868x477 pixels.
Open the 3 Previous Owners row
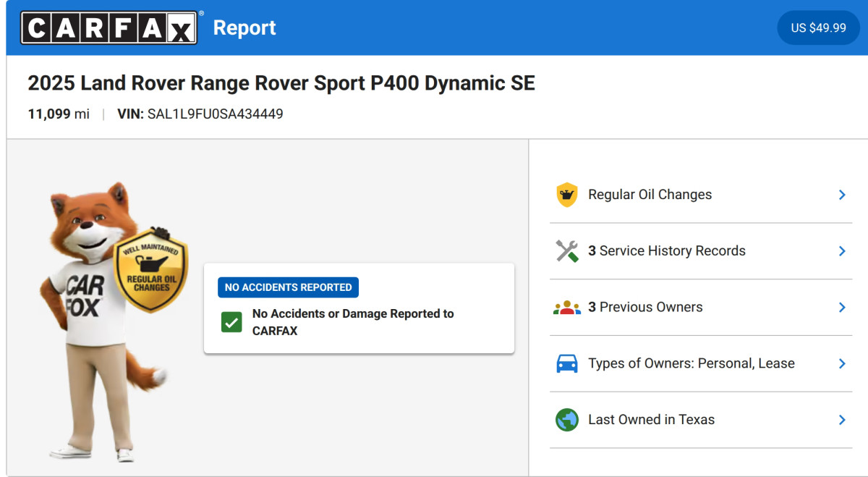[x=701, y=308]
